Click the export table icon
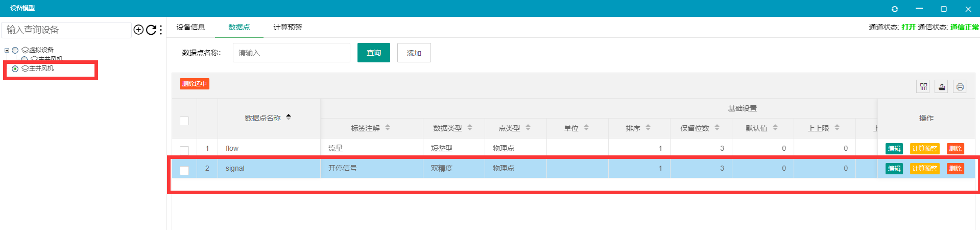This screenshot has height=230, width=980. pos(941,87)
